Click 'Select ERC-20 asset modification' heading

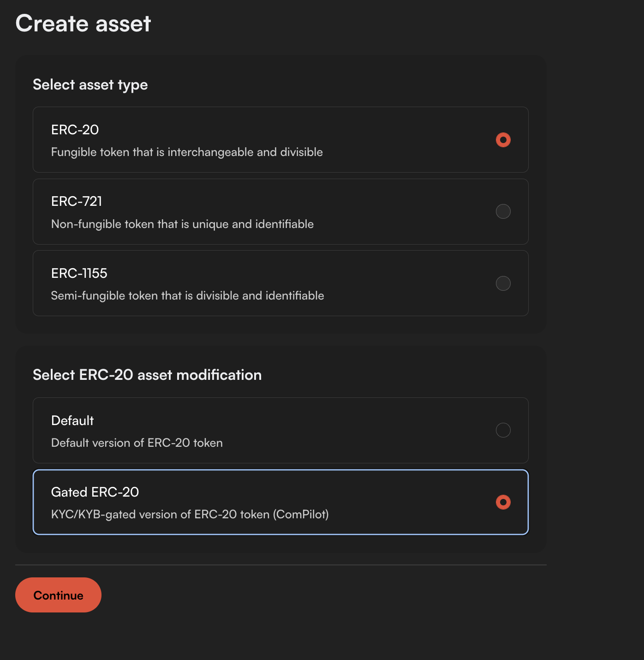coord(147,375)
